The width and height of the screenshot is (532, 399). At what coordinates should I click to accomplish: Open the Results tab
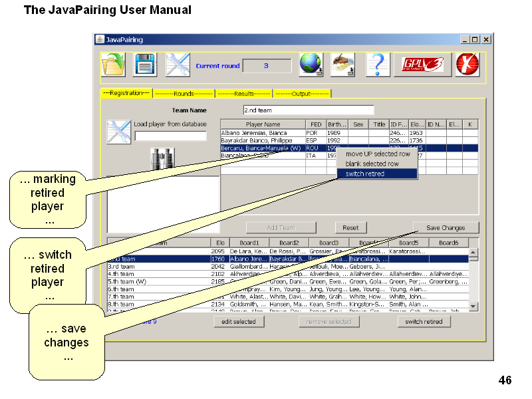click(x=243, y=94)
